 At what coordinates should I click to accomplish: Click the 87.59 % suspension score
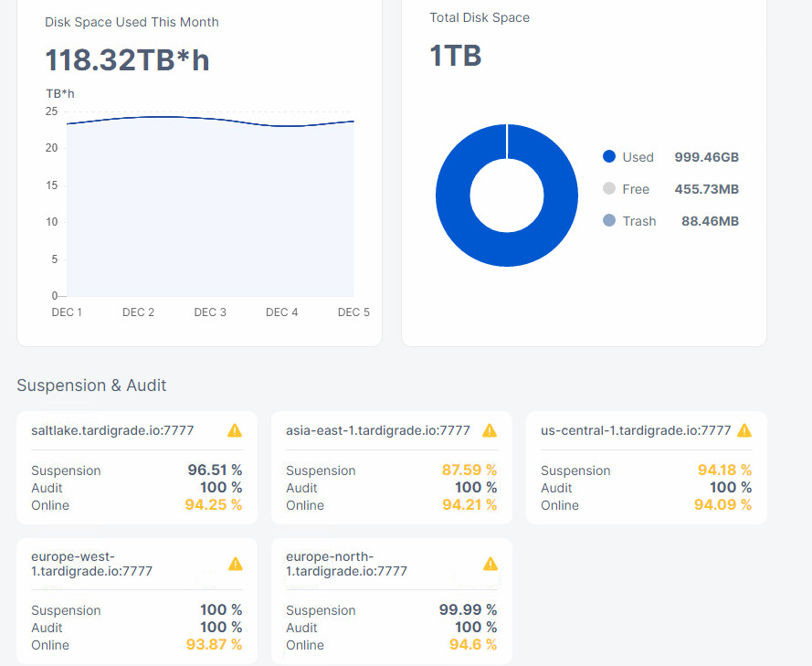click(469, 470)
